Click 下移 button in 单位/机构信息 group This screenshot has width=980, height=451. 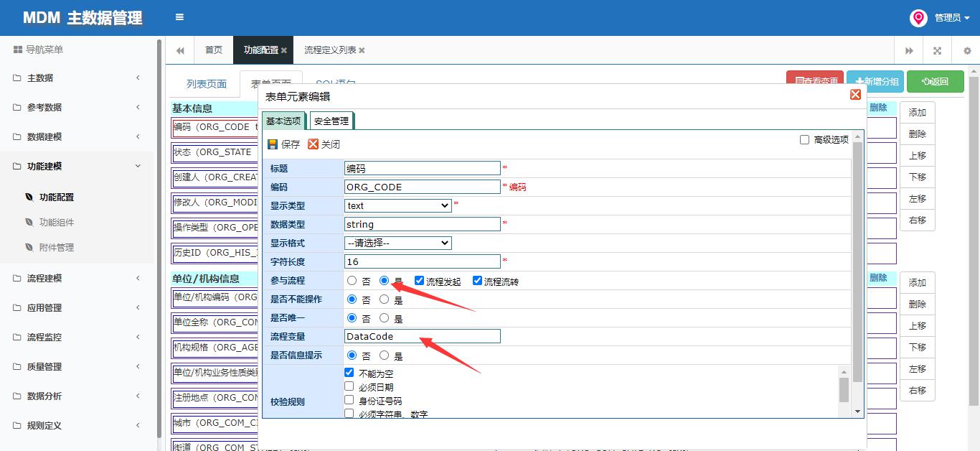(x=918, y=348)
